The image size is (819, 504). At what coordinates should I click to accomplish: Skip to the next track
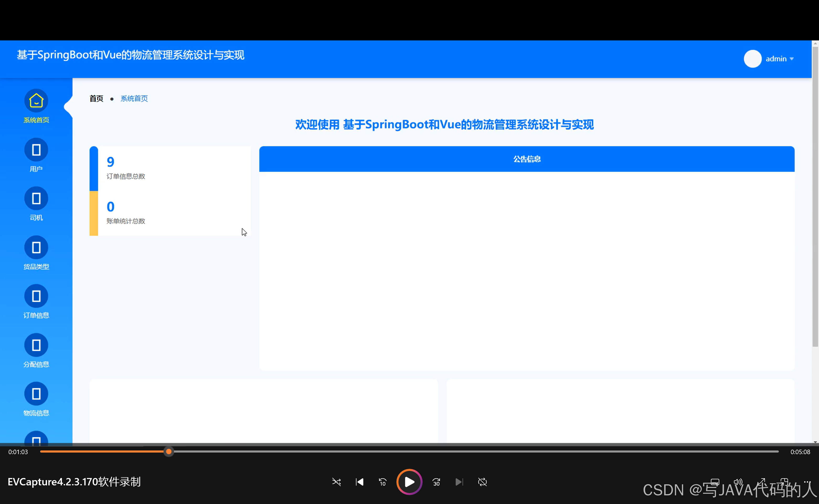(x=459, y=482)
